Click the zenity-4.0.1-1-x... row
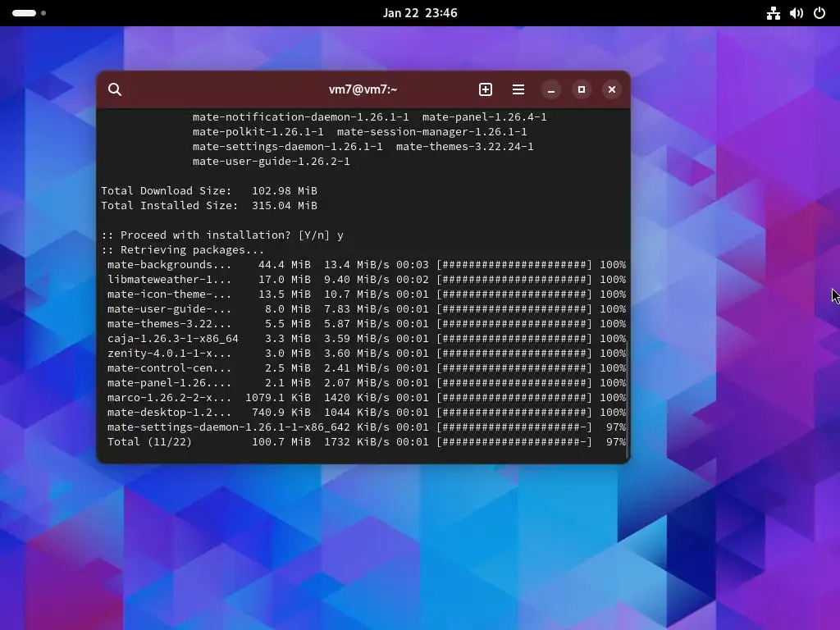 pyautogui.click(x=367, y=354)
